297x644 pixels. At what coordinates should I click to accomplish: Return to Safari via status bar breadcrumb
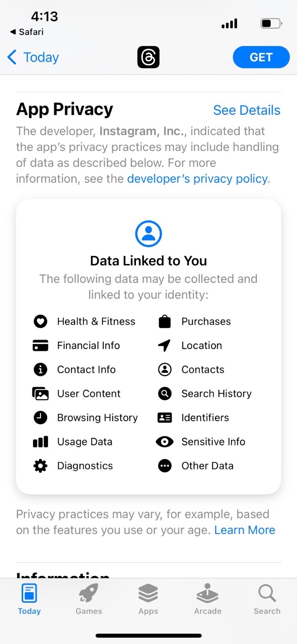pos(27,32)
